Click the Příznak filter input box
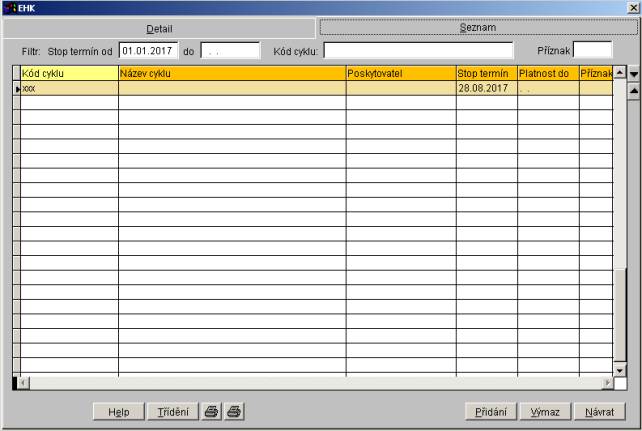The width and height of the screenshot is (642, 431). [592, 50]
